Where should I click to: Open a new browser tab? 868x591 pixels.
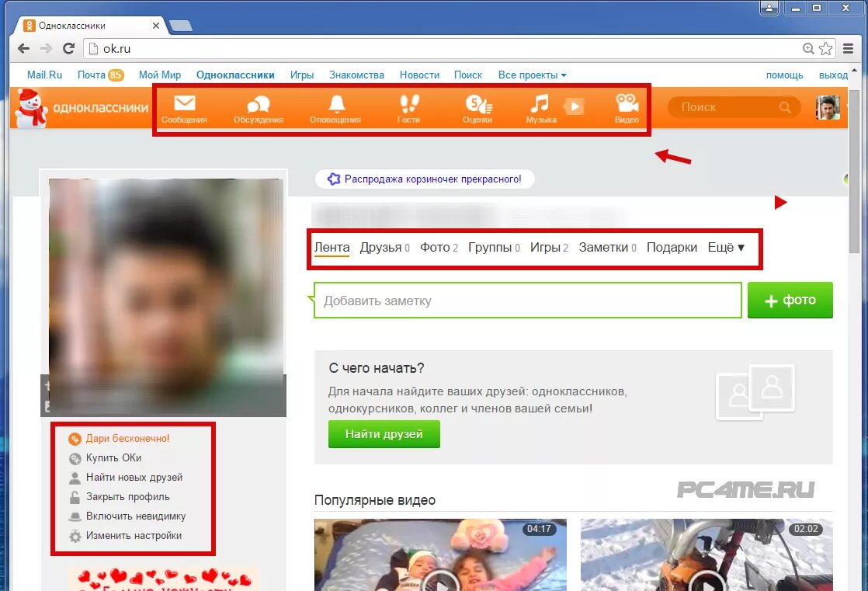click(180, 26)
